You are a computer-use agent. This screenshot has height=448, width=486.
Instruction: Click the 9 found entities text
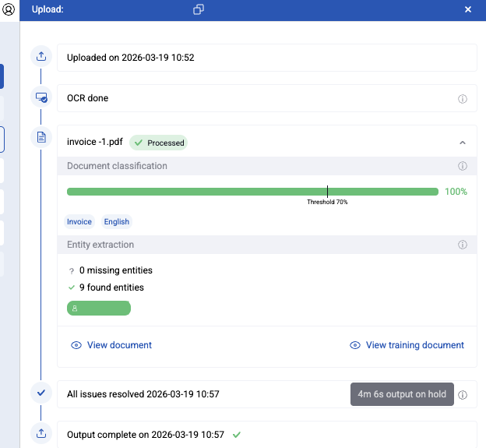pyautogui.click(x=111, y=287)
